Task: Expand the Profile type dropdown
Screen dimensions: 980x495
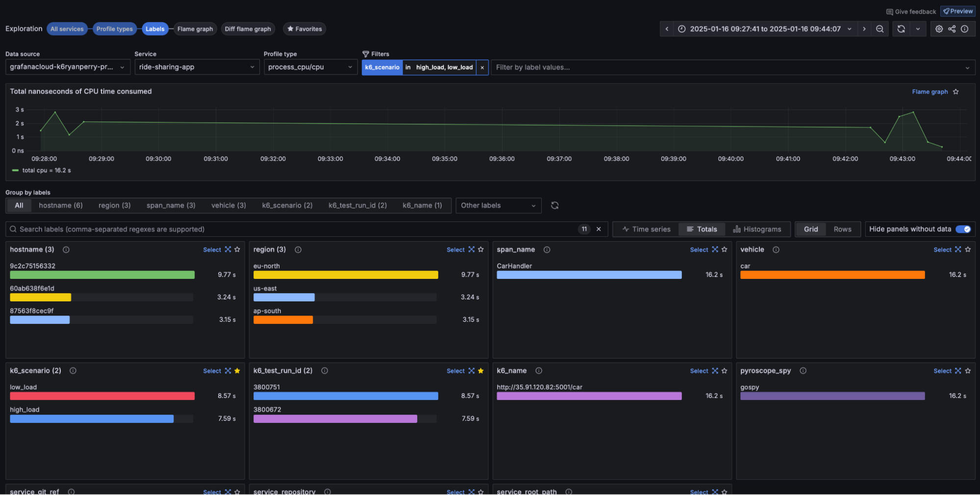Action: click(310, 67)
